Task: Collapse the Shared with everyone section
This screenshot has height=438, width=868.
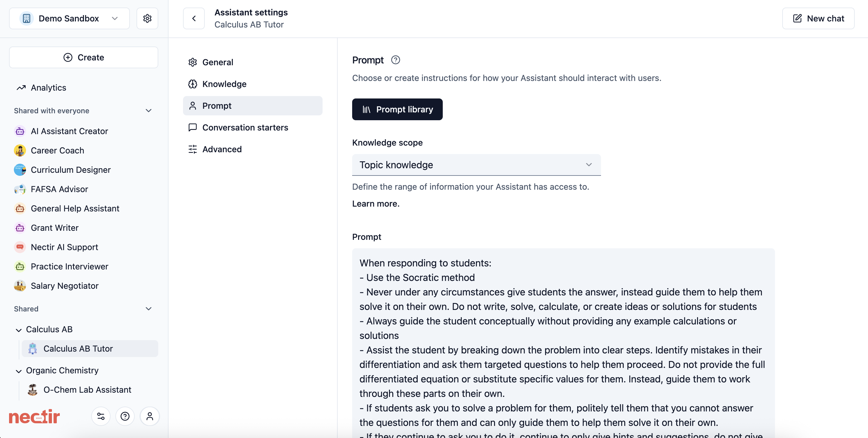Action: (x=149, y=111)
